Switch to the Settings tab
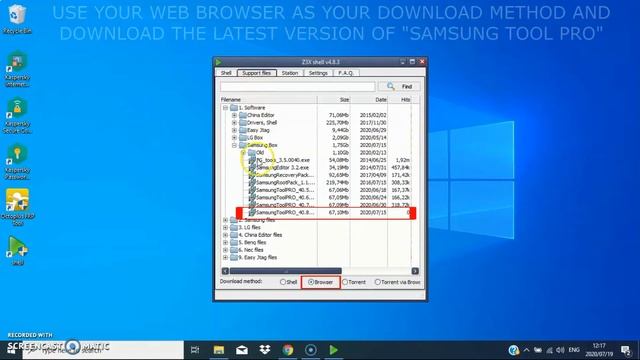This screenshot has height=360, width=640. [x=318, y=73]
